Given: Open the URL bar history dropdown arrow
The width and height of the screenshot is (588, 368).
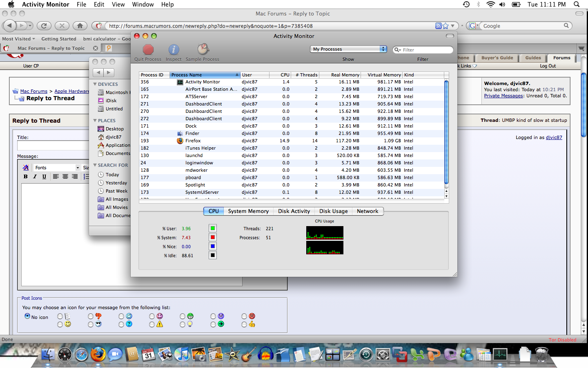Looking at the screenshot, I should click(452, 26).
